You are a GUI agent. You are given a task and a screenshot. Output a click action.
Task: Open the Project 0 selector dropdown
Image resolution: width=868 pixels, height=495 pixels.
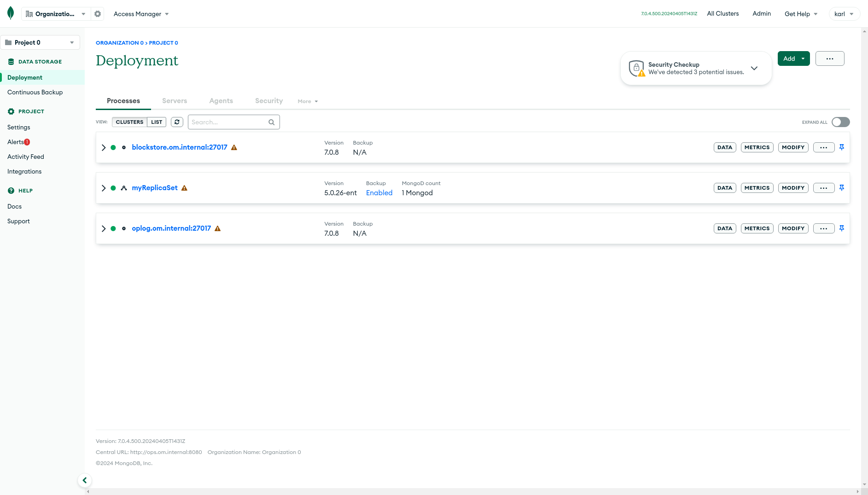[x=40, y=42]
